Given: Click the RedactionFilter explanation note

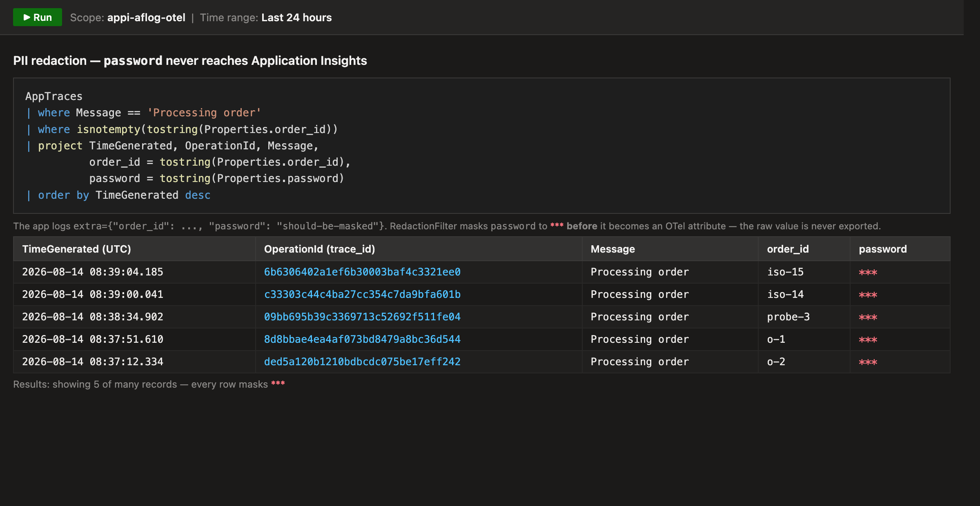Looking at the screenshot, I should 447,226.
